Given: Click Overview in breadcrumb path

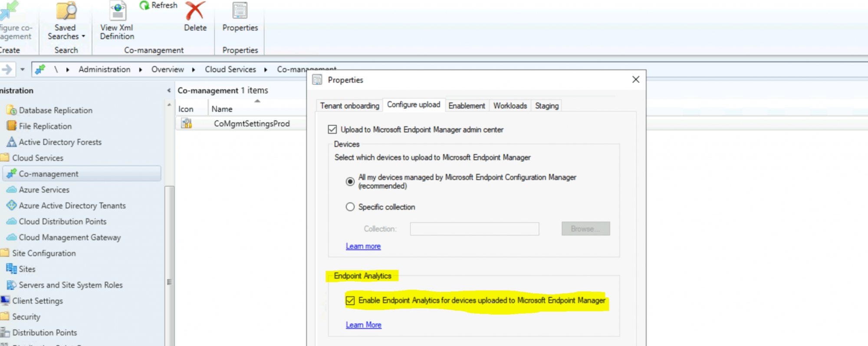Looking at the screenshot, I should 168,69.
